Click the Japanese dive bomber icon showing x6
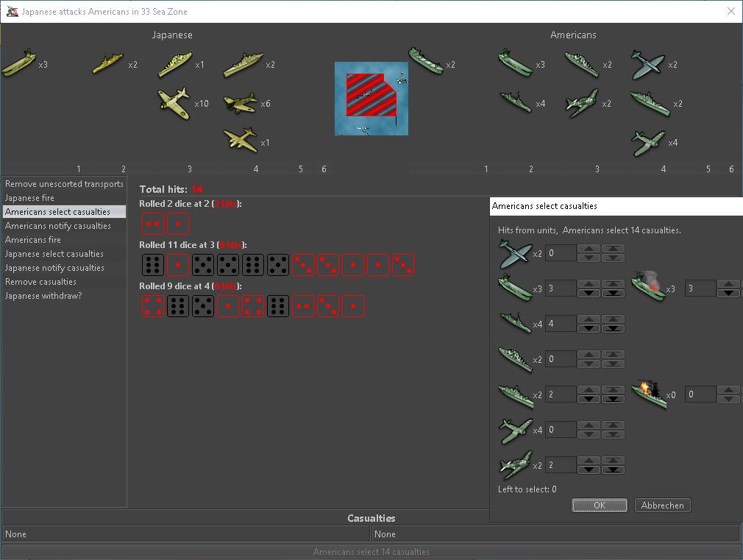Screen dimensions: 743x560 point(240,102)
